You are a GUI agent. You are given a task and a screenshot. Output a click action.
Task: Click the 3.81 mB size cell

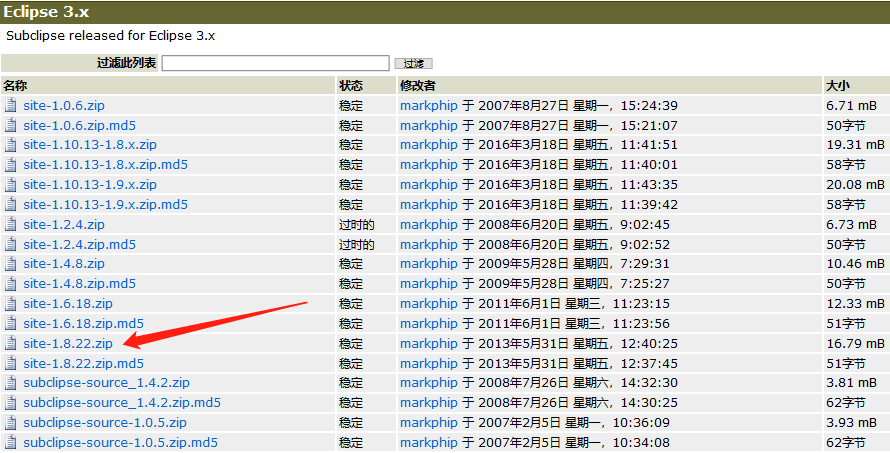coord(851,383)
